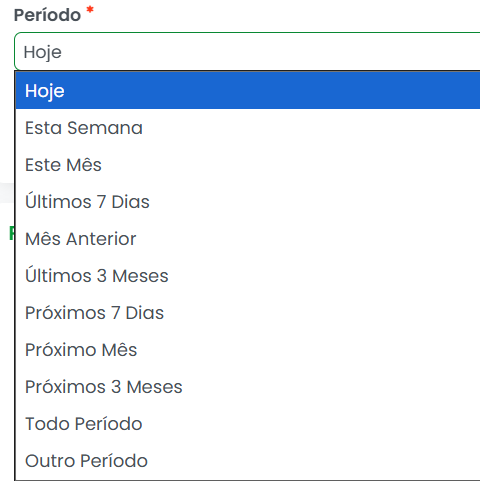Show all records with Todo Período
This screenshot has width=480, height=496.
pos(248,424)
